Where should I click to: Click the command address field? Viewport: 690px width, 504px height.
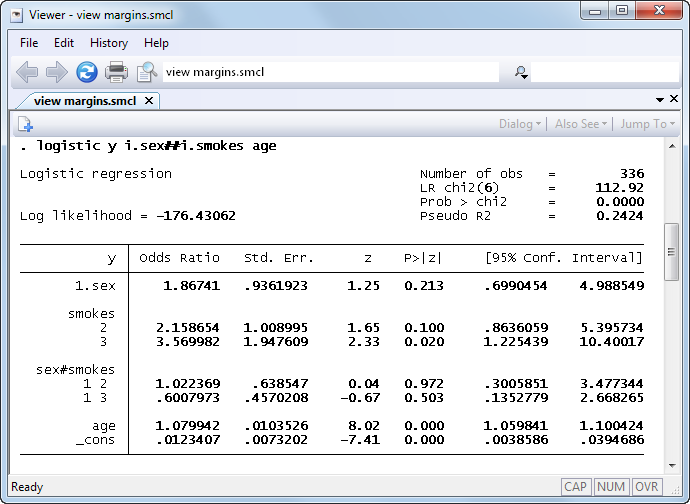coord(330,72)
